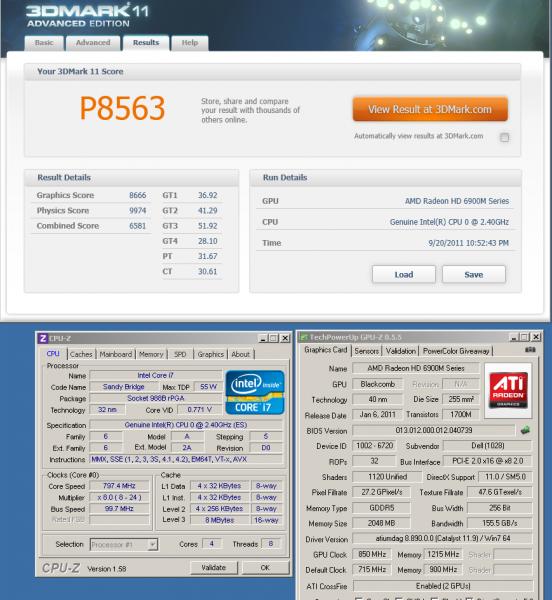Open the PowerColor Giveaway tab in GPU-Z

(x=456, y=351)
